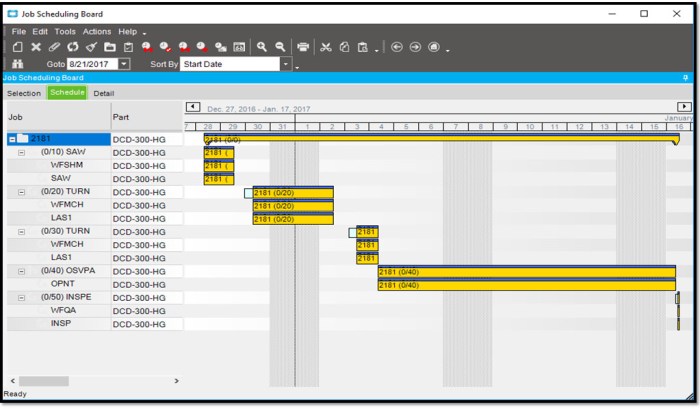Switch to the Selection tab
This screenshot has width=700, height=409.
(x=24, y=93)
